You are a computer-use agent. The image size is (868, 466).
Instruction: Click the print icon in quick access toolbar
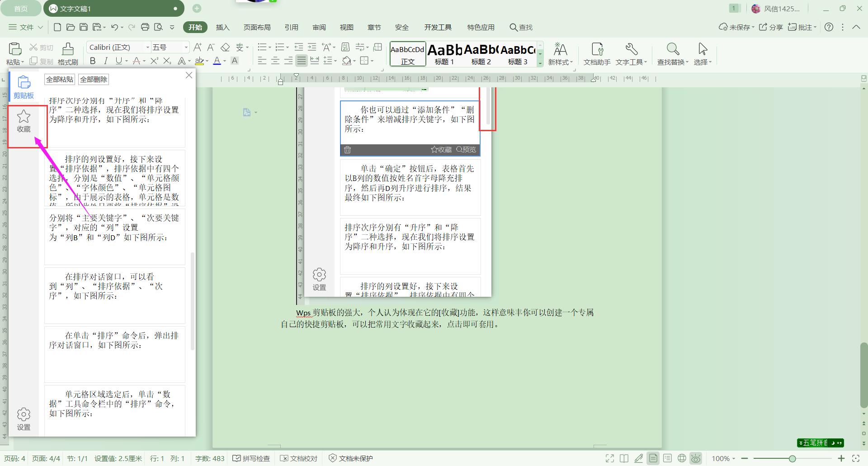tap(145, 27)
